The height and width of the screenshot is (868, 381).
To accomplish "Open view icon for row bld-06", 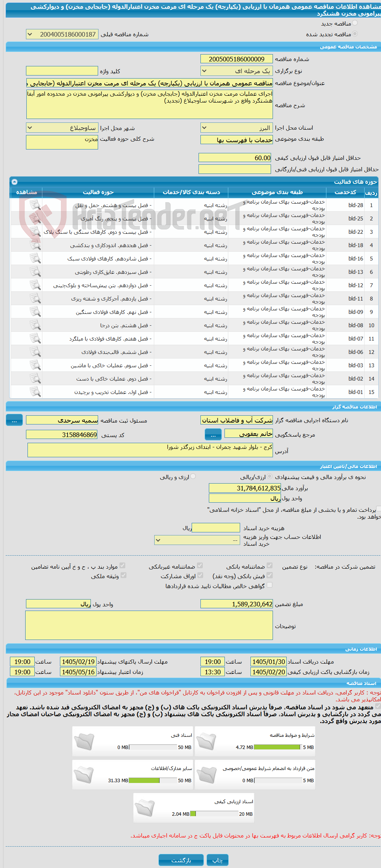I will [x=35, y=352].
